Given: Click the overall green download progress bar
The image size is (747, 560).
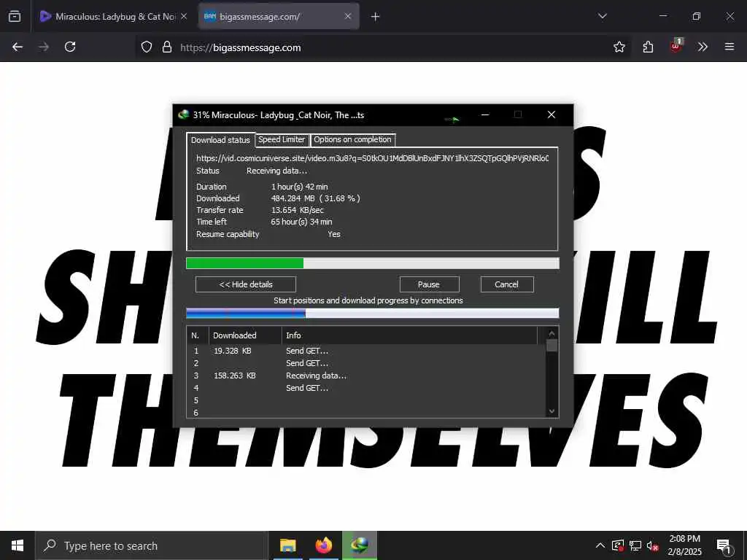Looking at the screenshot, I should [x=373, y=263].
